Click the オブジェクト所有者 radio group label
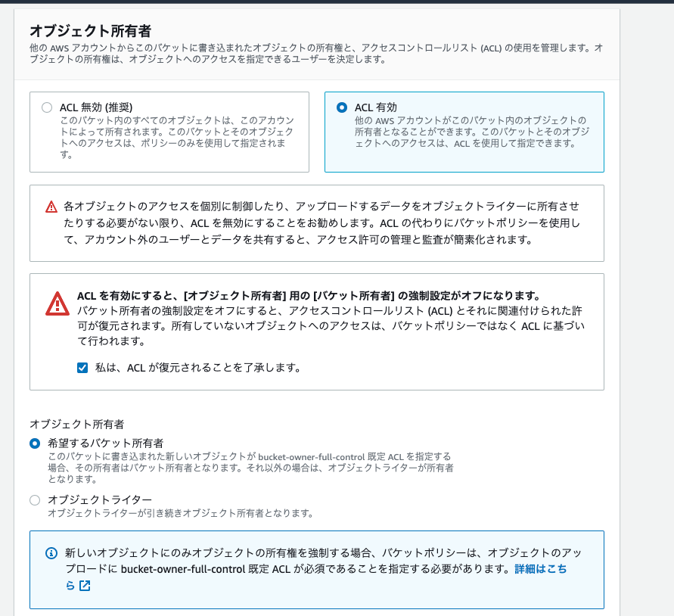Screen dimensions: 674x616 pos(77,425)
